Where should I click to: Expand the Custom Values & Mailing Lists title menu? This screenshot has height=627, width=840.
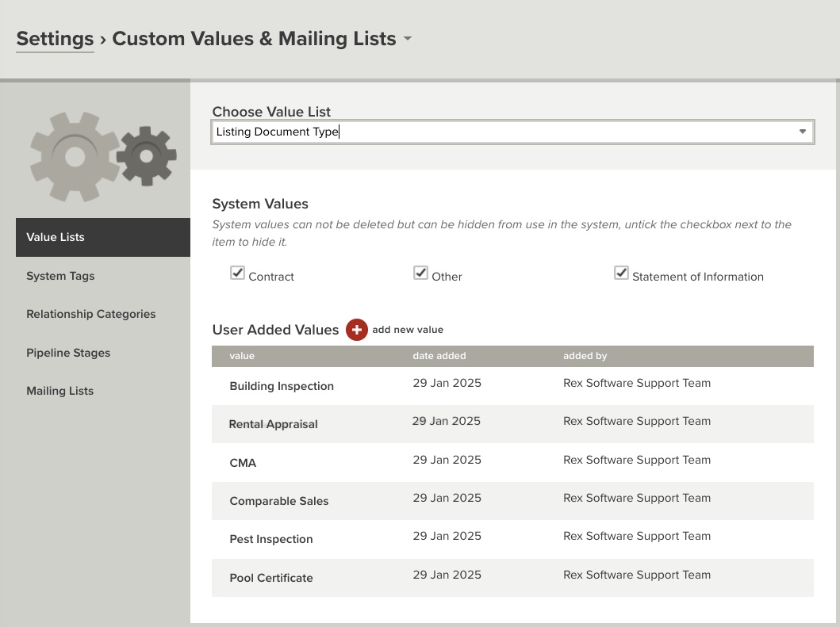[408, 39]
